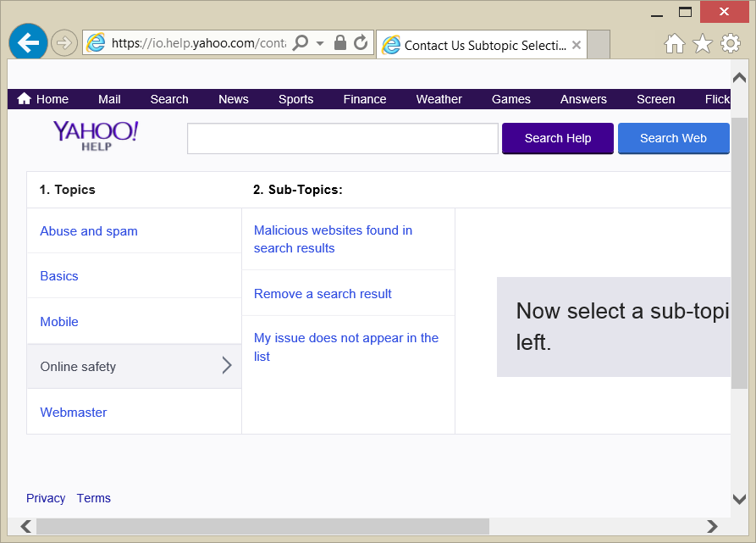Open News in the Yahoo navigation bar

tap(234, 99)
